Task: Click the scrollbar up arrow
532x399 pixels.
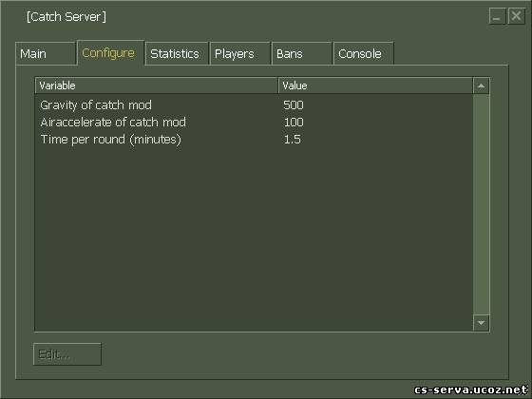Action: pos(481,85)
